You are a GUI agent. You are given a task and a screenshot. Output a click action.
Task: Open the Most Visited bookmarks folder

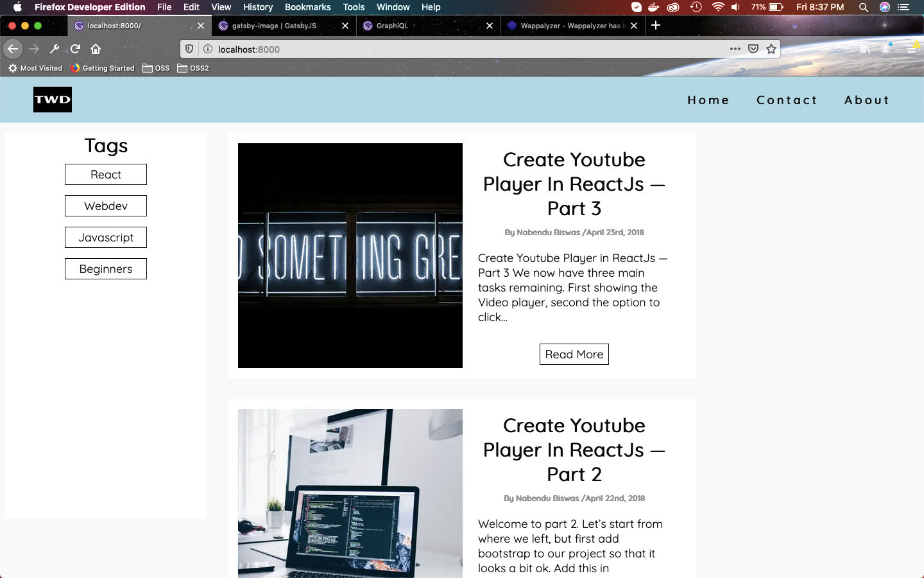click(x=35, y=68)
